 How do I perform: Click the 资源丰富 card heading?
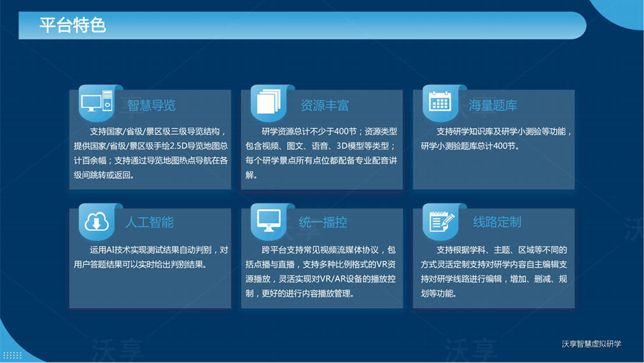(x=325, y=106)
